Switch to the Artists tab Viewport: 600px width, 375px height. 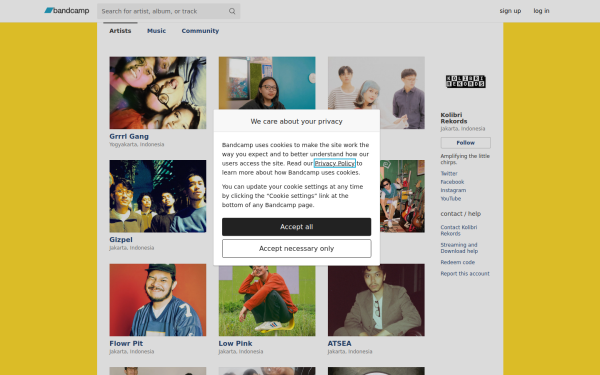[120, 31]
